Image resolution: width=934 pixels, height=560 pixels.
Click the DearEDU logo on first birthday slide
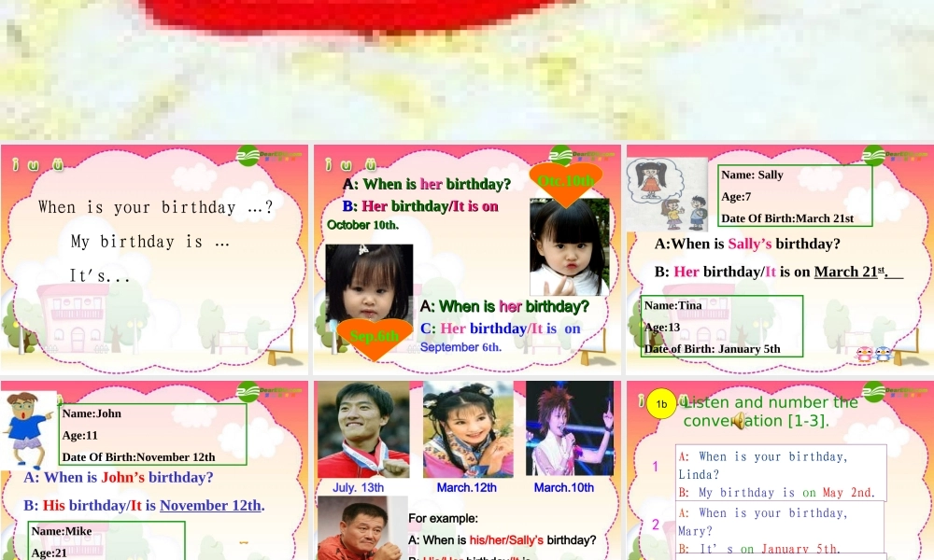pos(269,156)
